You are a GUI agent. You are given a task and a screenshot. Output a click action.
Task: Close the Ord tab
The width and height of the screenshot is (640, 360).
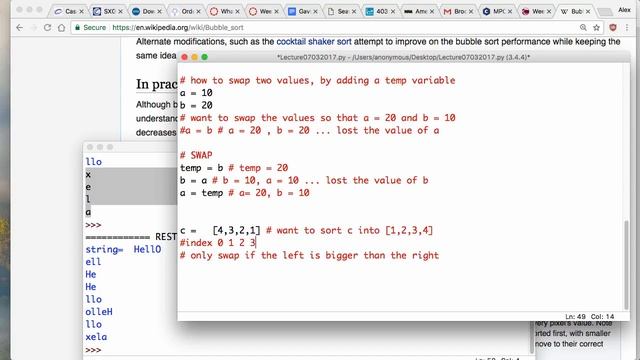pyautogui.click(x=198, y=11)
